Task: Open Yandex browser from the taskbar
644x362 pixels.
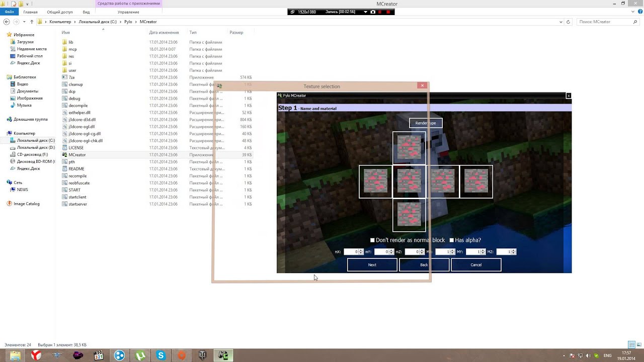Action: pyautogui.click(x=36, y=355)
